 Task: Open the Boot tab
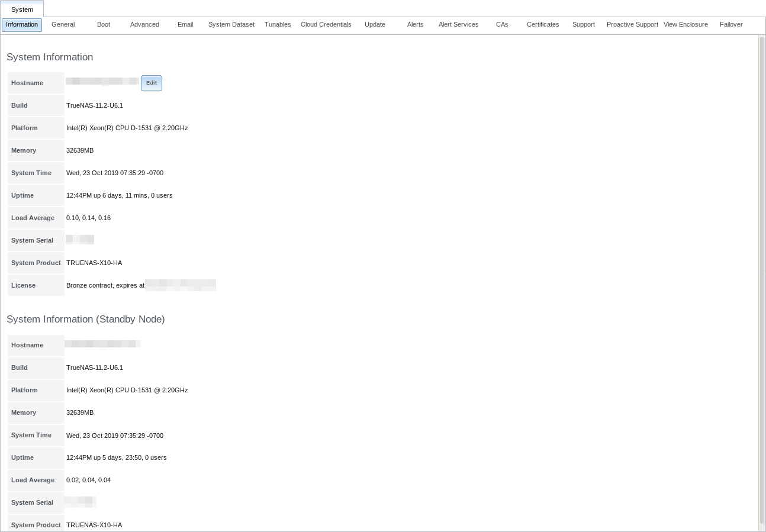(x=104, y=25)
